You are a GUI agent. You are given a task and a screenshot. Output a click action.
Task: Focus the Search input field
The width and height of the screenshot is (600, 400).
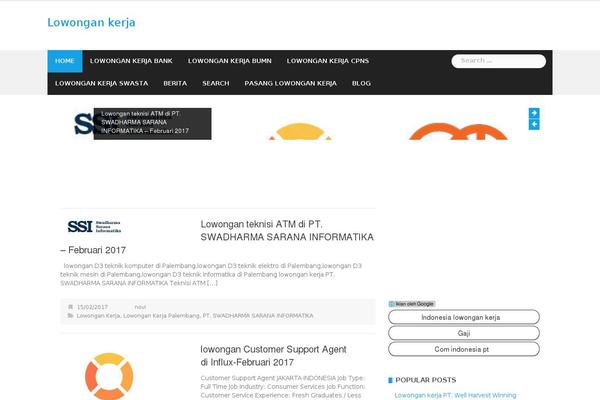pos(499,61)
